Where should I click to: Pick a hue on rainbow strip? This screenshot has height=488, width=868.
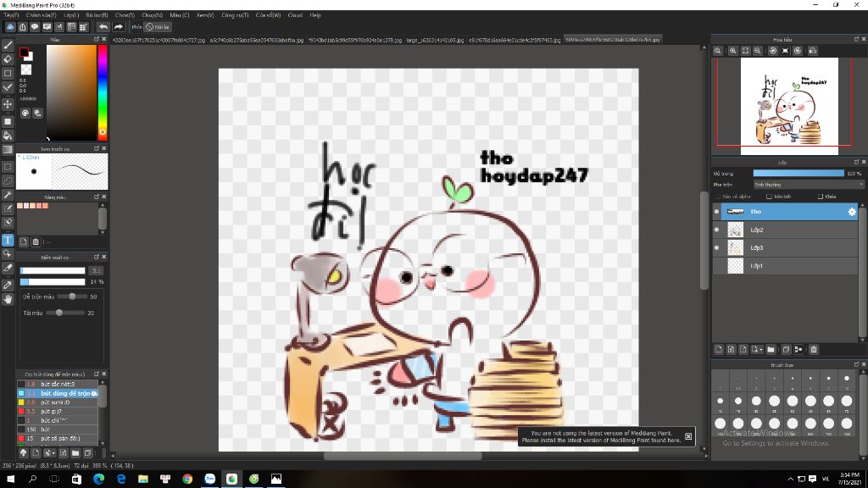click(x=103, y=91)
